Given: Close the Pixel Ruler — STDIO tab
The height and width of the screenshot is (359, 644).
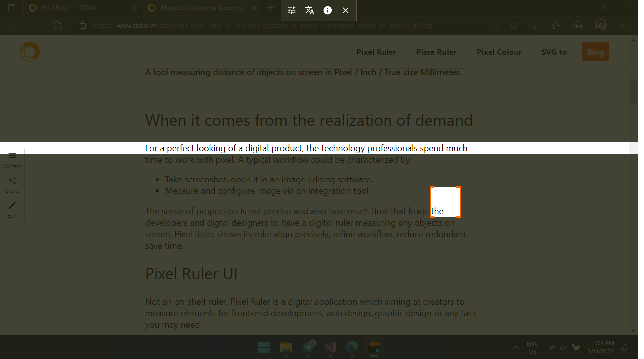Looking at the screenshot, I should (x=134, y=8).
